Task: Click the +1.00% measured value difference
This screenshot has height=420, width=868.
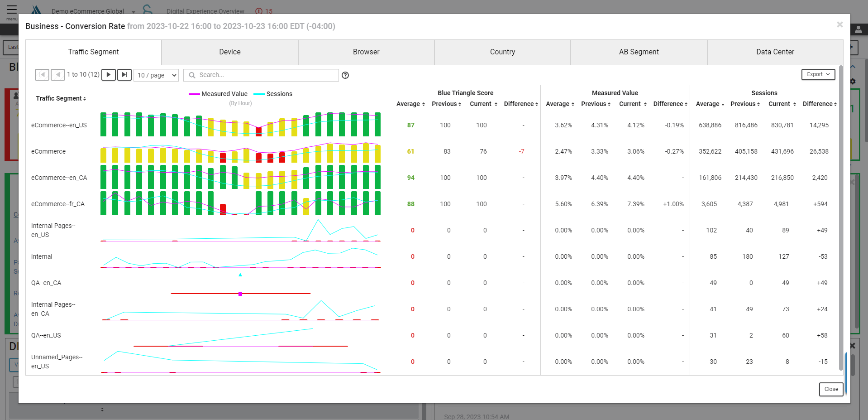Action: 673,204
